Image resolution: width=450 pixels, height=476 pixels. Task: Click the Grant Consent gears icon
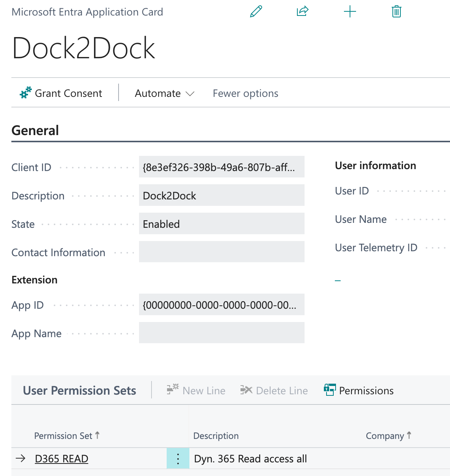coord(26,93)
